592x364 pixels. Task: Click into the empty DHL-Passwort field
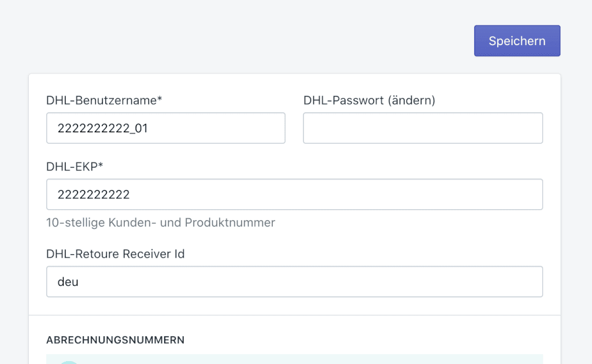423,128
